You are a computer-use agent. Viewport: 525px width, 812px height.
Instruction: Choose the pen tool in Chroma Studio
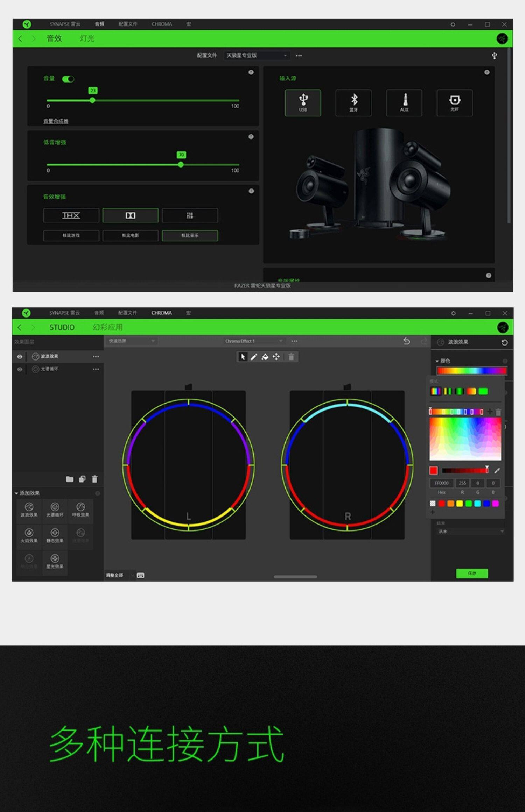(254, 357)
